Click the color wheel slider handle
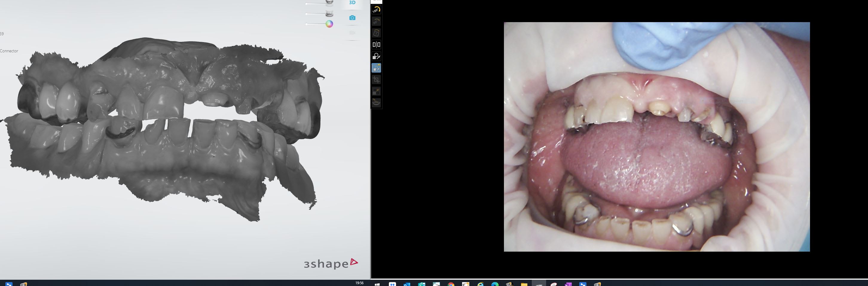This screenshot has height=286, width=868. click(x=329, y=24)
